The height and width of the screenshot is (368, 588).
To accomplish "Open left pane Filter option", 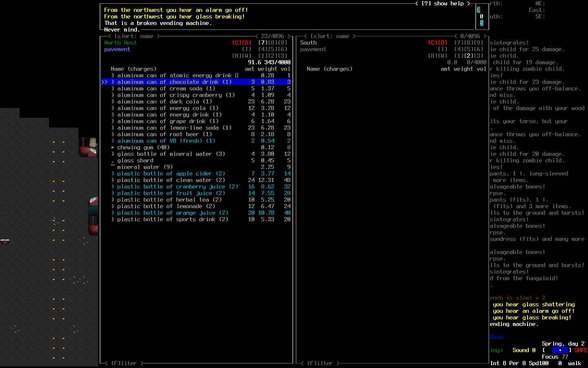I will pos(124,363).
